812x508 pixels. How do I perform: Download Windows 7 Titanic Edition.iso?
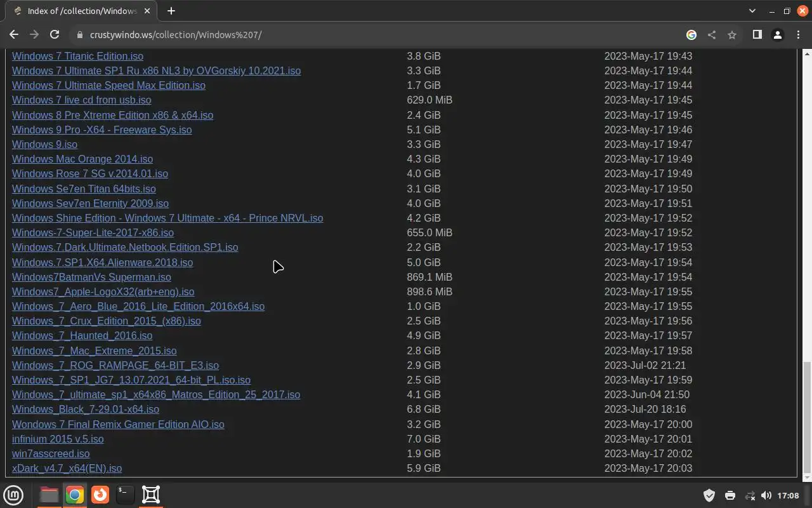pyautogui.click(x=77, y=56)
